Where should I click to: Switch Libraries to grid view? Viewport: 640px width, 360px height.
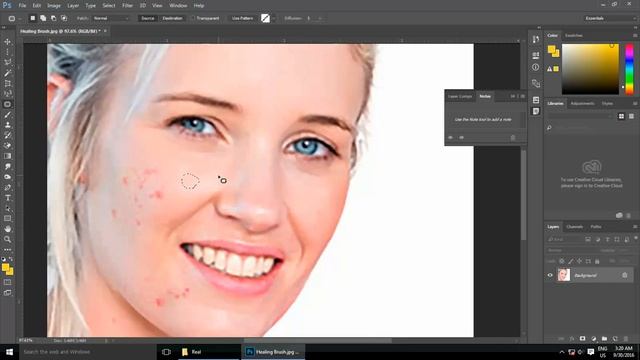tap(621, 116)
